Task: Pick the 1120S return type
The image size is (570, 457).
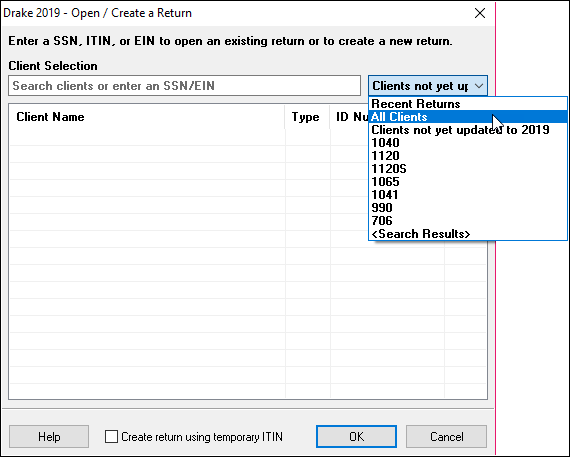Action: tap(468, 169)
